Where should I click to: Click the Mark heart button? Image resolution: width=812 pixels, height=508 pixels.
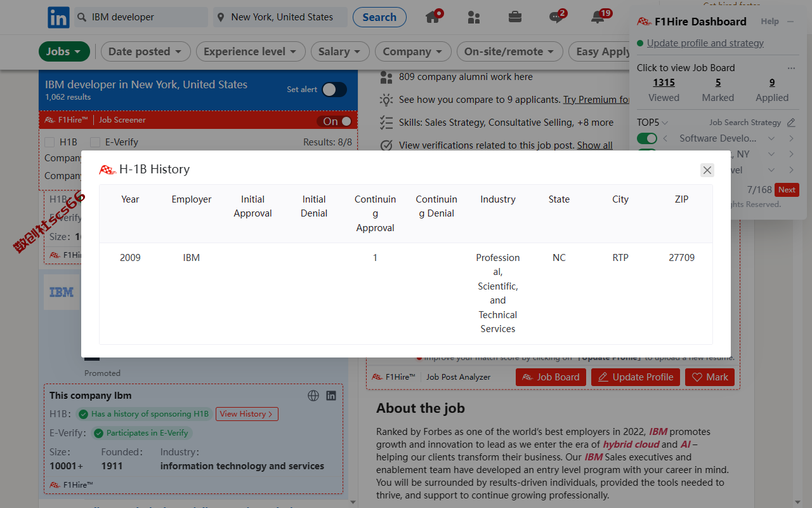pos(710,377)
